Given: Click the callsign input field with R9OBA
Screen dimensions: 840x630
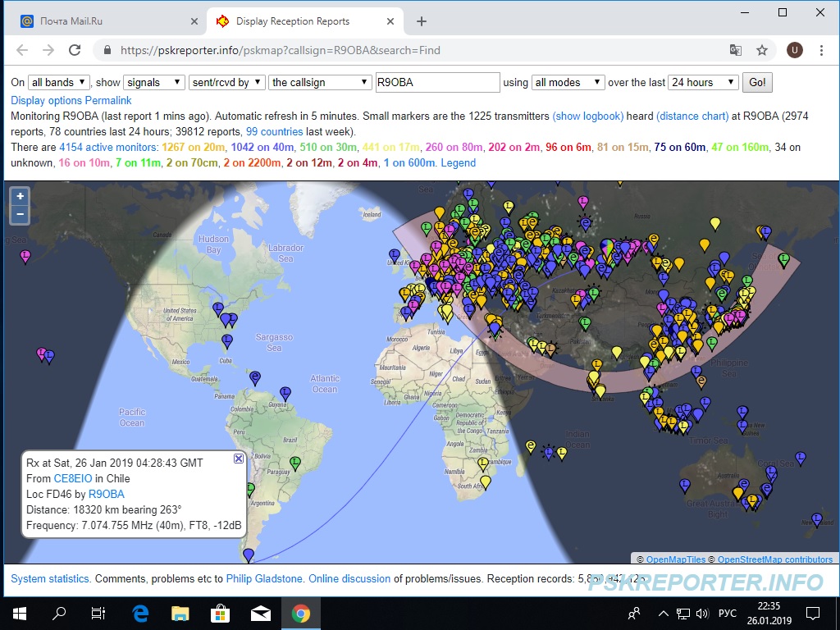Looking at the screenshot, I should pyautogui.click(x=436, y=82).
